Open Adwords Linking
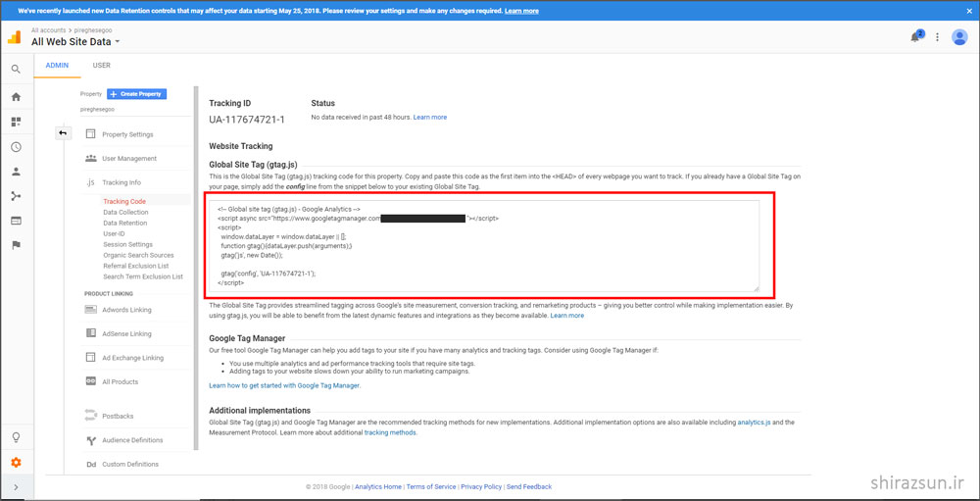Screen dimensions: 980x501 [x=126, y=310]
